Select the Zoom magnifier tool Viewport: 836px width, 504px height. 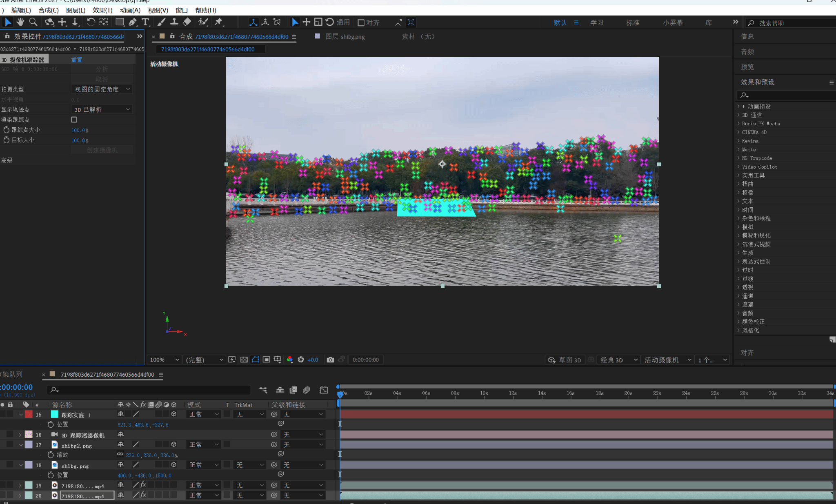click(33, 22)
